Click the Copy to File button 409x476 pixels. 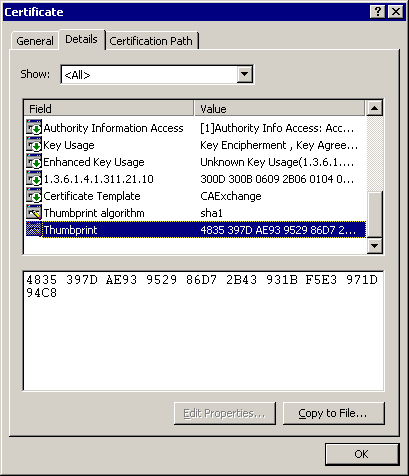coord(334,413)
